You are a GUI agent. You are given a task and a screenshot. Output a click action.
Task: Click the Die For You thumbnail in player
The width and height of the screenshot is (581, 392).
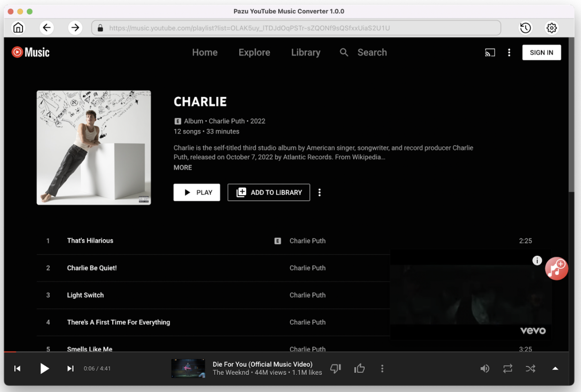(x=188, y=368)
